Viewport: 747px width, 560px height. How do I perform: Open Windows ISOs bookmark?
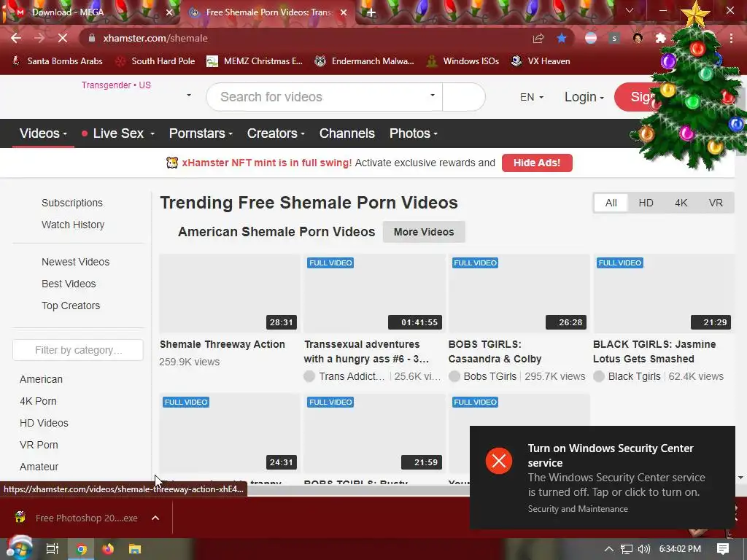click(462, 61)
